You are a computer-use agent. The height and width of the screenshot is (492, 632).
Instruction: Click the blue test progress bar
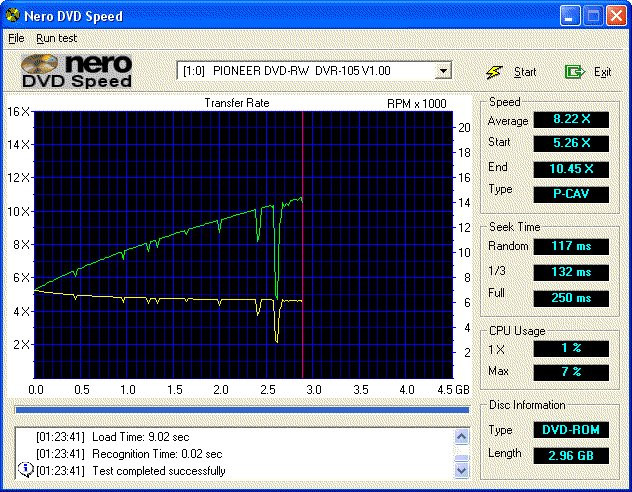click(x=242, y=410)
